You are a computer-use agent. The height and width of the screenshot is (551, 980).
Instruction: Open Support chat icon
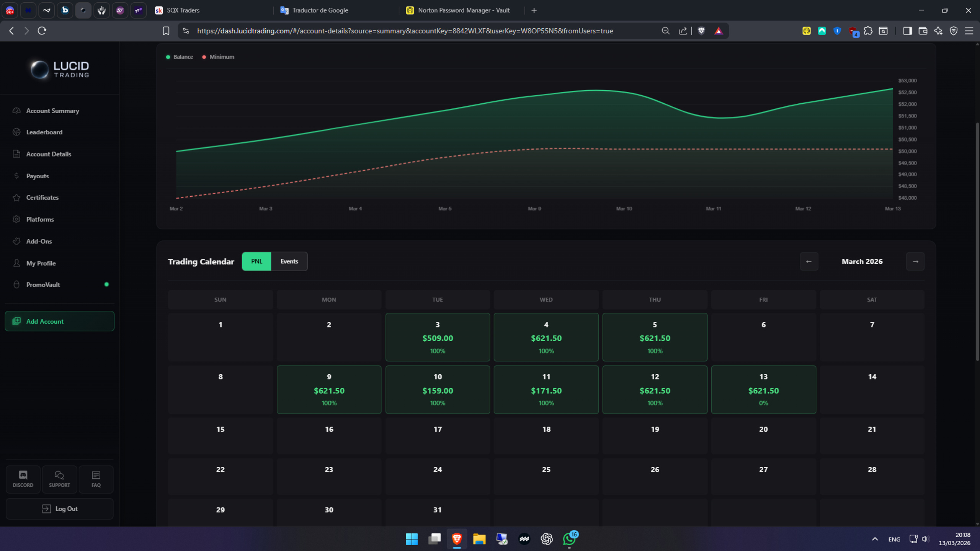point(59,479)
